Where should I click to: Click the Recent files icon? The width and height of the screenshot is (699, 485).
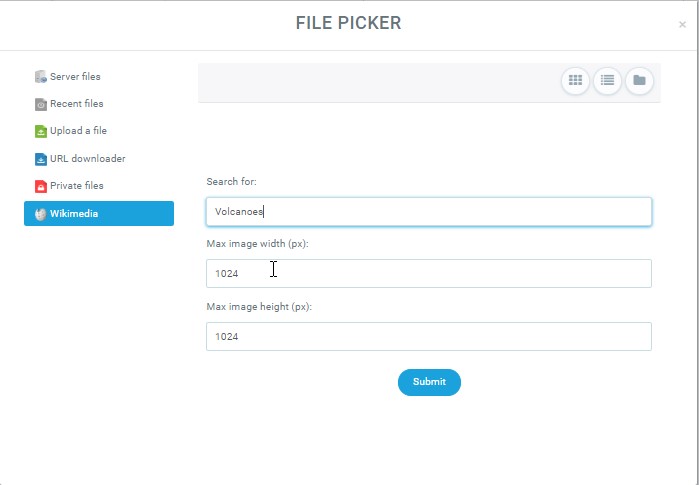pos(41,104)
